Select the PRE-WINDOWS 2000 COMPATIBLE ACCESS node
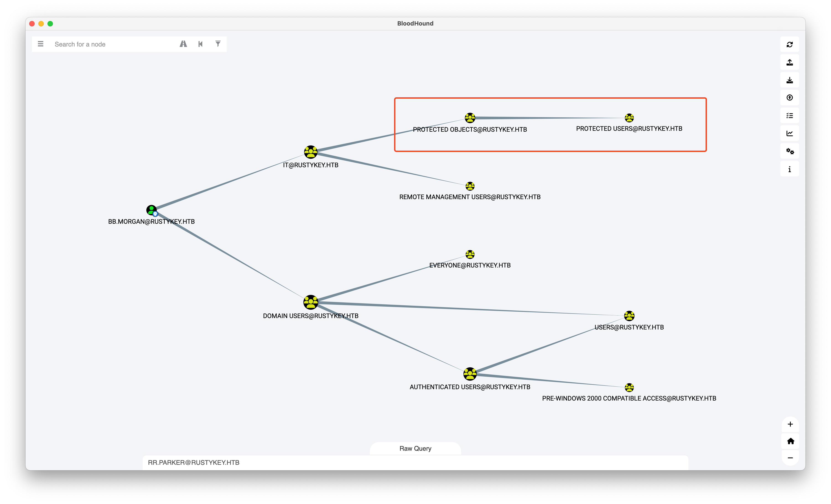 [x=629, y=387]
